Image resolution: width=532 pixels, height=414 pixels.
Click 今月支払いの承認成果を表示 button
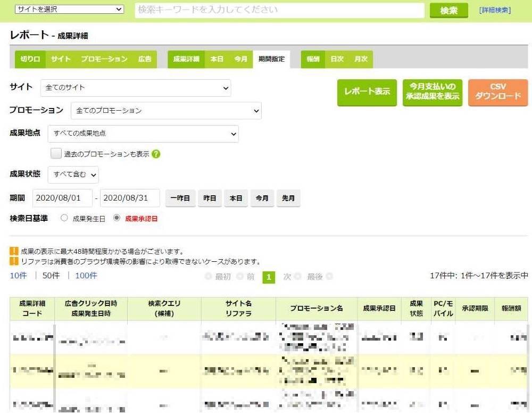coord(433,92)
